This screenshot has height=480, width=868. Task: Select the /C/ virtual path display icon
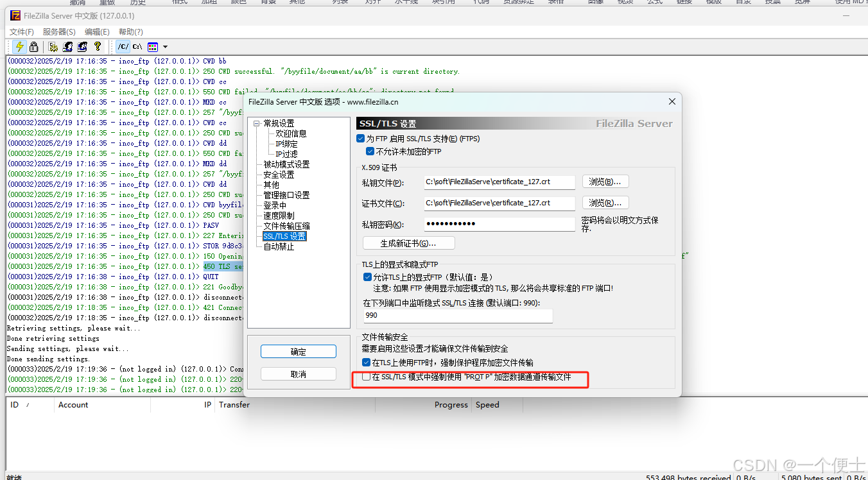click(123, 47)
